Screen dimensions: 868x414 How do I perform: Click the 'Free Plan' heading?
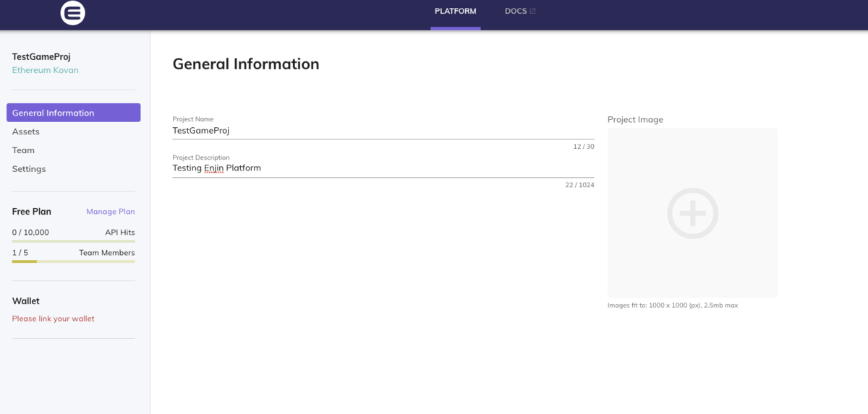click(x=32, y=212)
